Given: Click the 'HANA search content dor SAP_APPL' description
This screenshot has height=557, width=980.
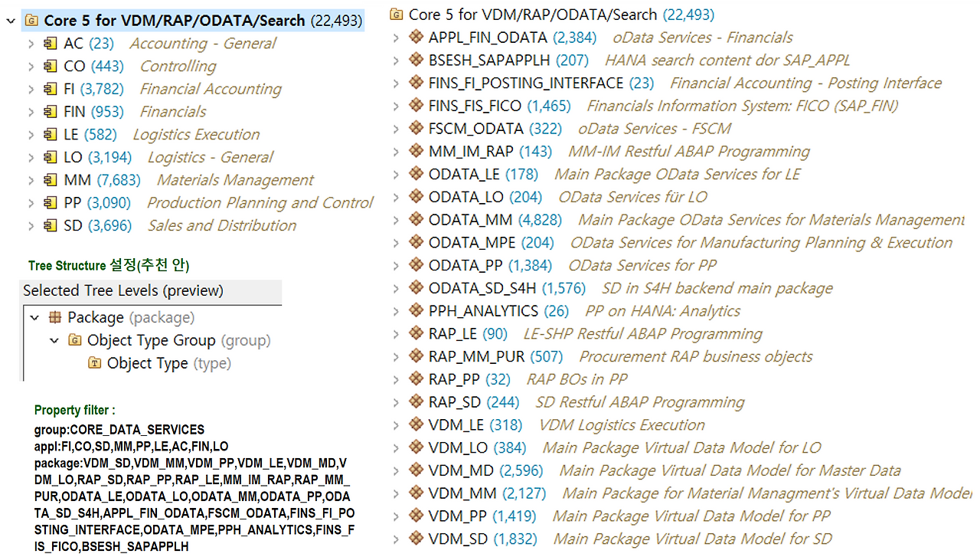Looking at the screenshot, I should (x=727, y=60).
